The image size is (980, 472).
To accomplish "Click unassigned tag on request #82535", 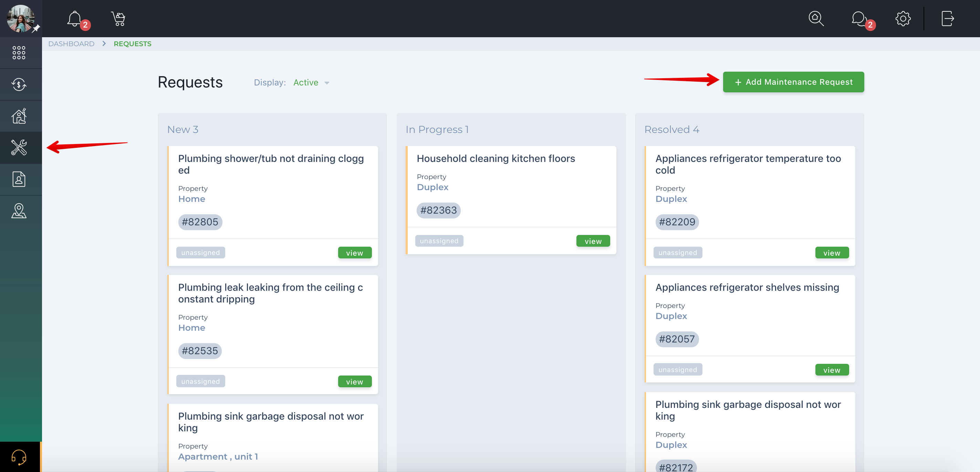I will 200,381.
